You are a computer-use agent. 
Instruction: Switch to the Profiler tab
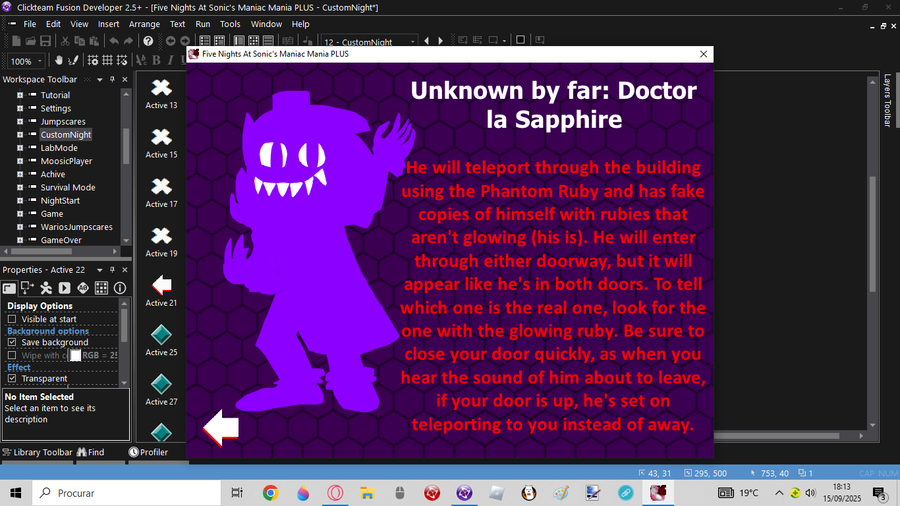148,452
